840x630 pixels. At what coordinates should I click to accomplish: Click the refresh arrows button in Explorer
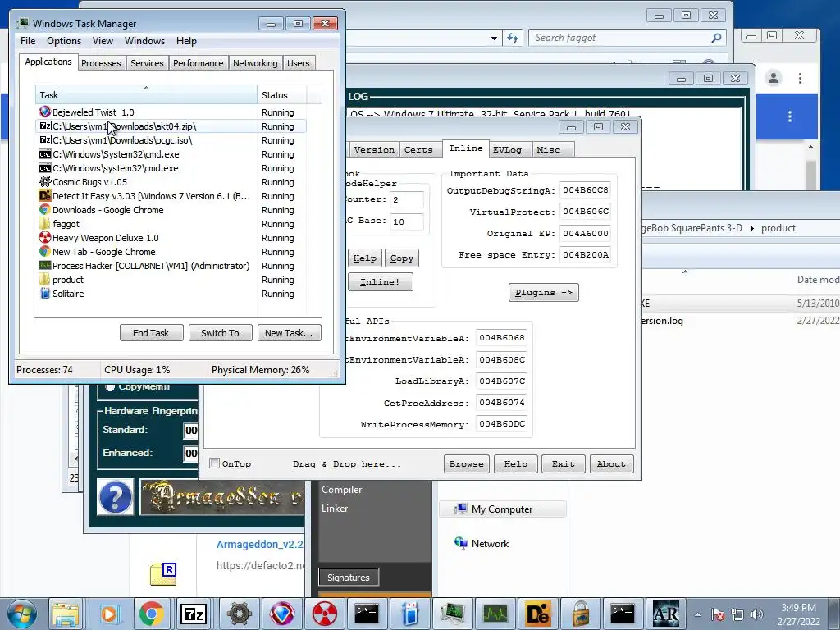point(513,38)
